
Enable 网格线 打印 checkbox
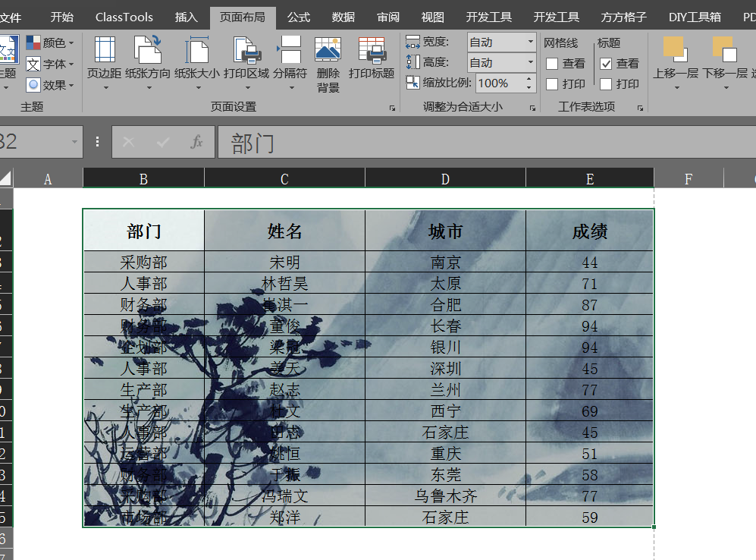click(552, 84)
